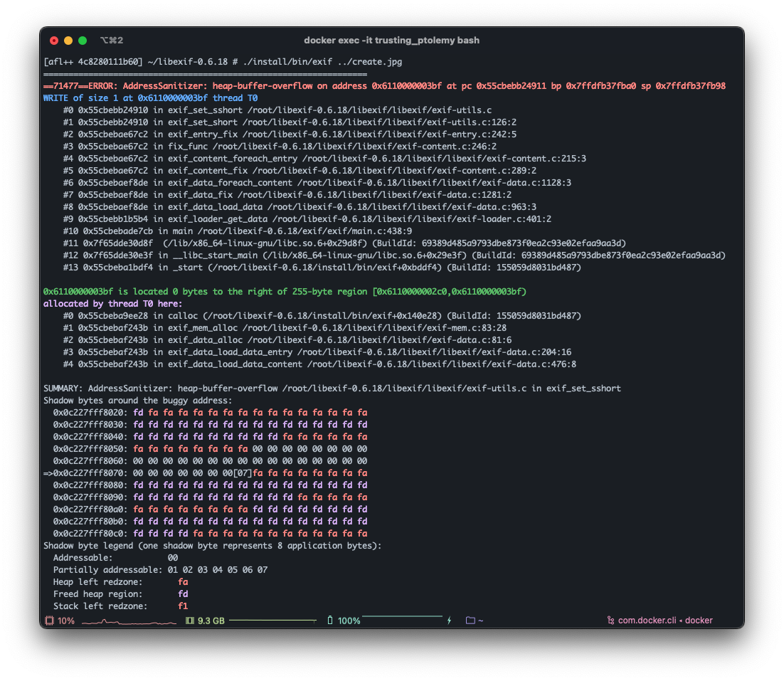The width and height of the screenshot is (784, 681).
Task: Click the window title docker exec text
Action: [x=391, y=41]
